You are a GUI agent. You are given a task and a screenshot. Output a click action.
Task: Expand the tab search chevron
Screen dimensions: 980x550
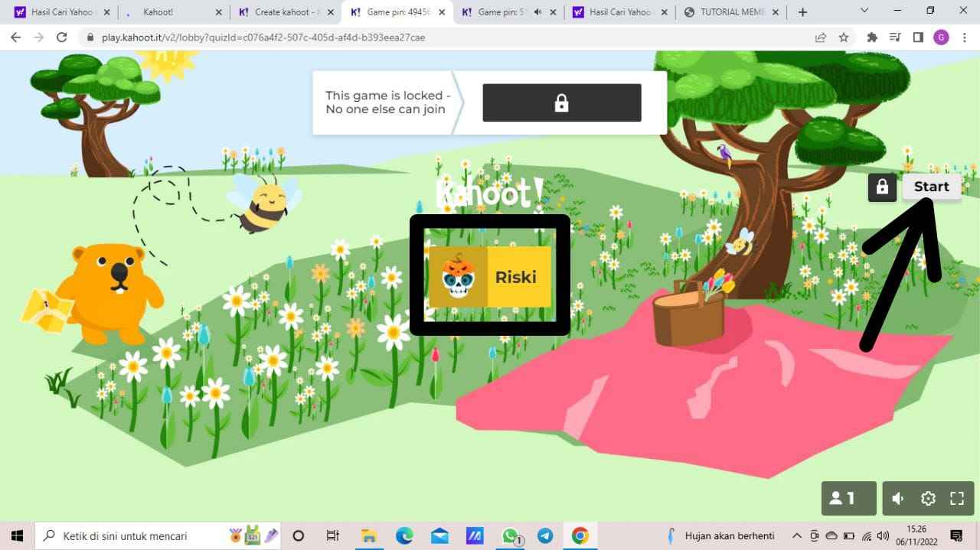864,11
